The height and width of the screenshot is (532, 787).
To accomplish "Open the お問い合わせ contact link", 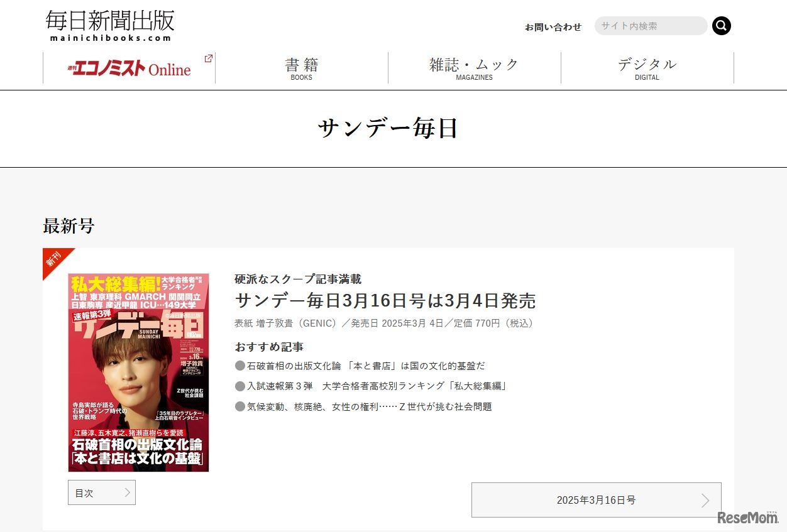I will [x=553, y=27].
